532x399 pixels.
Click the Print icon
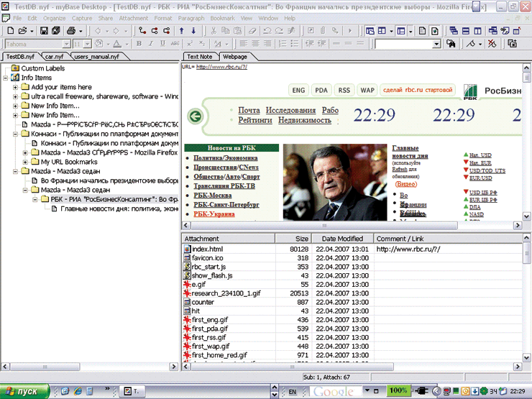[71, 31]
